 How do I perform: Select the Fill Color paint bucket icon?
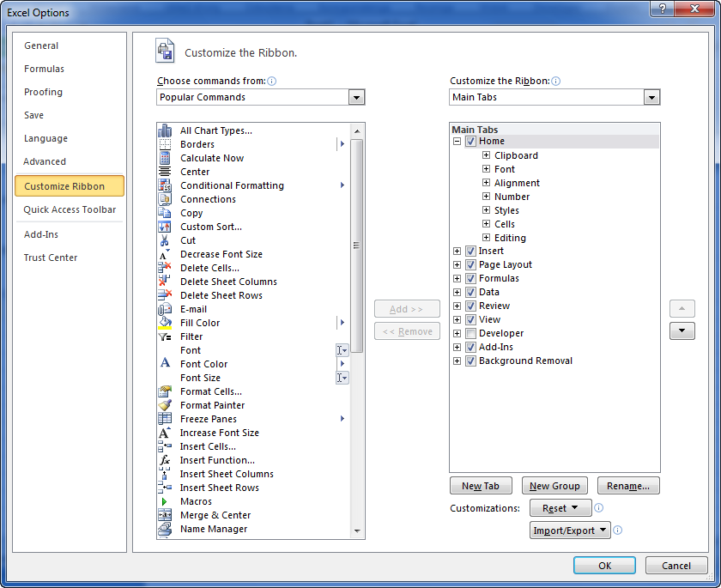[x=165, y=323]
